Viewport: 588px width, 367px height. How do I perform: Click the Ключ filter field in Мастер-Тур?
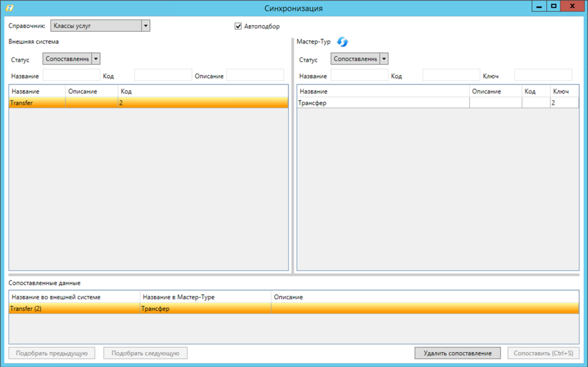pos(543,75)
